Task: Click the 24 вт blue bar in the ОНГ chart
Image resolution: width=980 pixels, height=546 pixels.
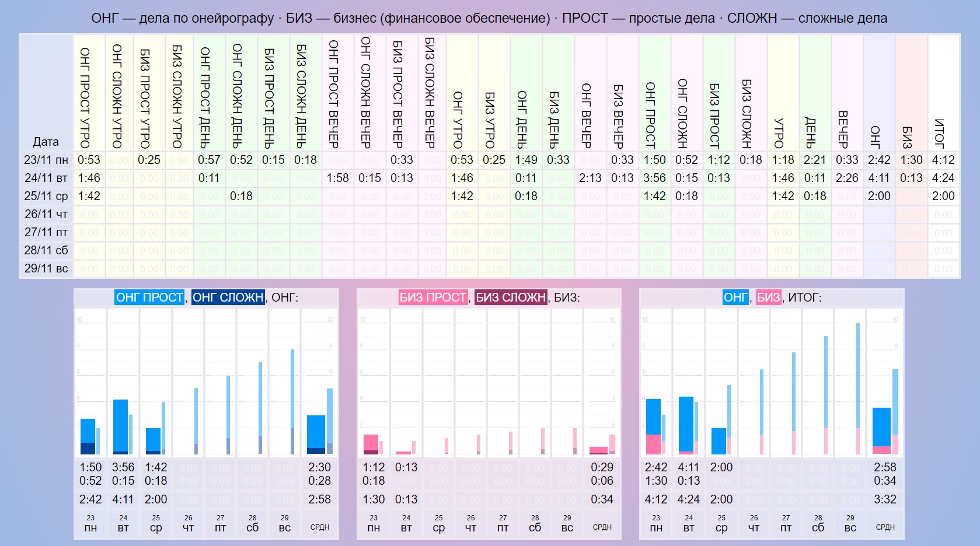Action: pyautogui.click(x=120, y=426)
